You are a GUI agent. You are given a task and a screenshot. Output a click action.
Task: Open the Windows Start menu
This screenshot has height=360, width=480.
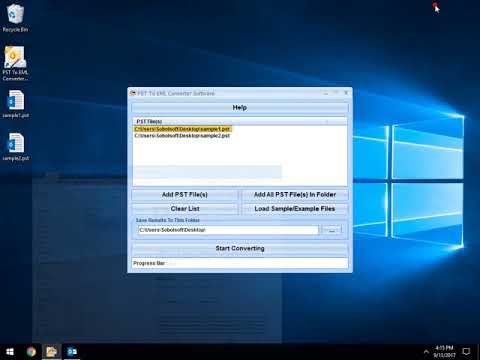click(10, 352)
